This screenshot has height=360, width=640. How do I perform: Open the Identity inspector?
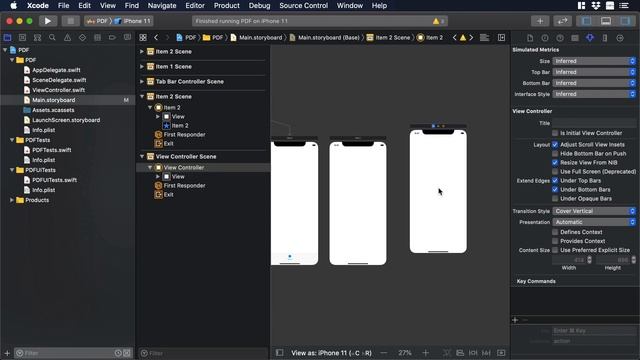click(x=575, y=38)
